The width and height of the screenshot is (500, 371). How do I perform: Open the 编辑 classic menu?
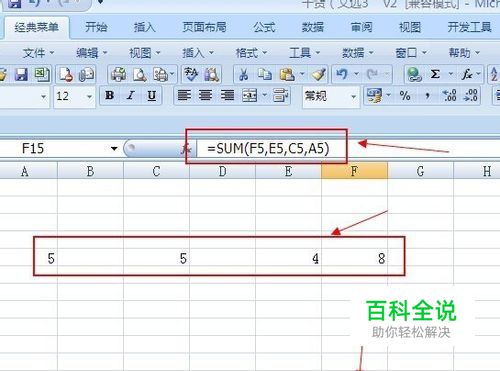coord(91,53)
